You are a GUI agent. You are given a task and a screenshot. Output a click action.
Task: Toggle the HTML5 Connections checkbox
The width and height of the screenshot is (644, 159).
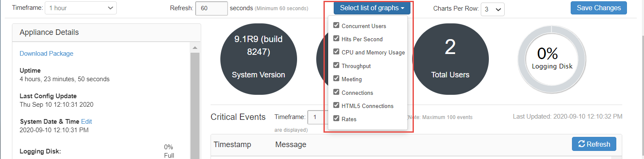click(x=336, y=105)
